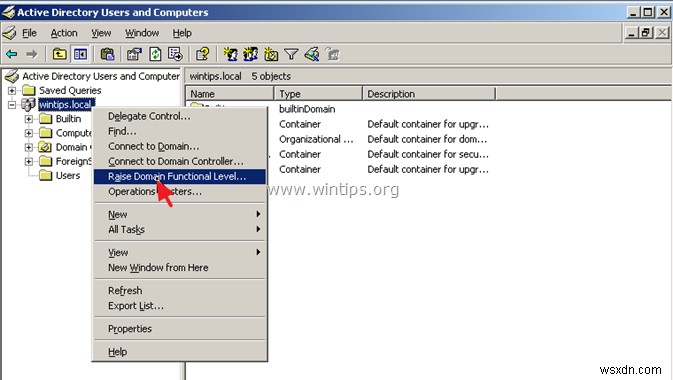
Task: Collapse the wintips.local tree node
Action: coord(12,104)
